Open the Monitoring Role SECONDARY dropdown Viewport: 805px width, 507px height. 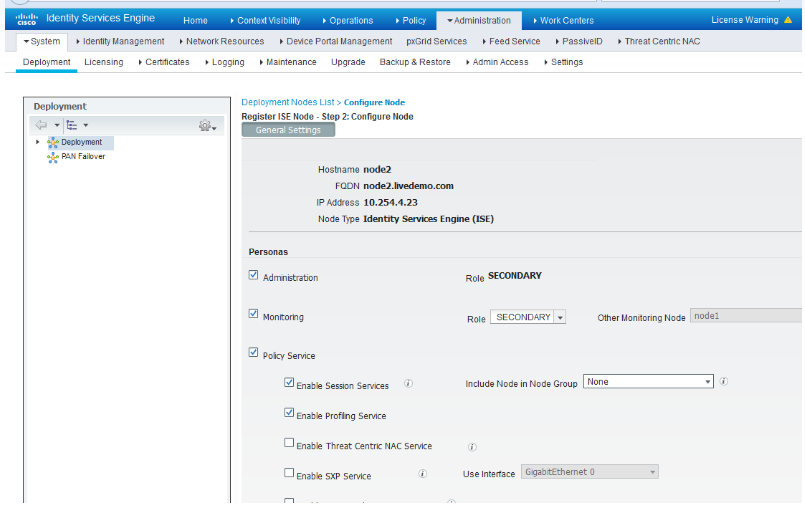[528, 317]
